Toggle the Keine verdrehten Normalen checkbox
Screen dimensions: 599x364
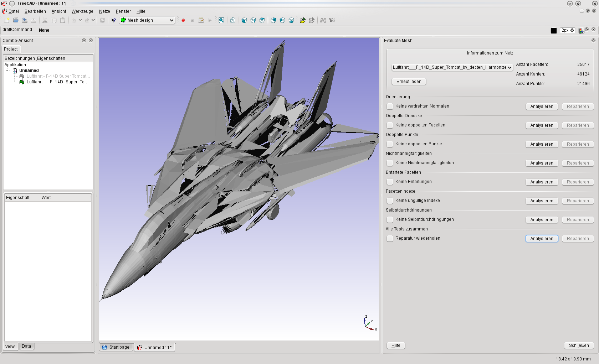click(x=390, y=106)
